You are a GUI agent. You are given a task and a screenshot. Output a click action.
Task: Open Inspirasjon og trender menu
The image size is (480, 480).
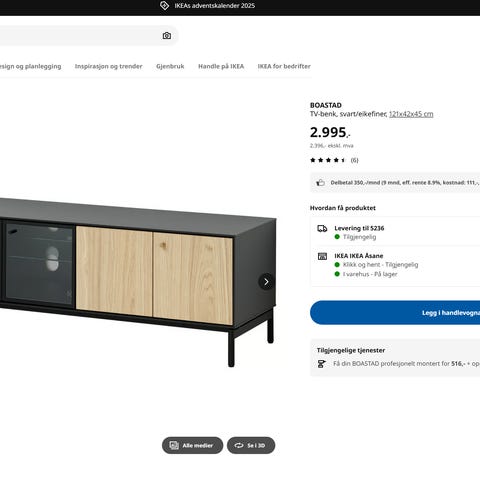pyautogui.click(x=109, y=66)
